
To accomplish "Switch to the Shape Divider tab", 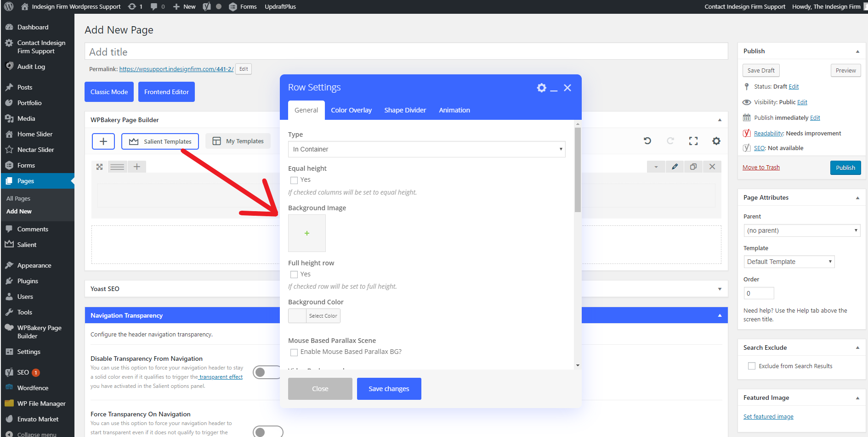I will click(x=405, y=110).
